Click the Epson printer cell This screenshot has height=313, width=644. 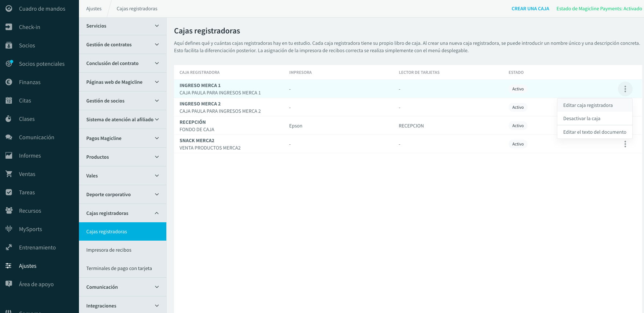tap(296, 126)
